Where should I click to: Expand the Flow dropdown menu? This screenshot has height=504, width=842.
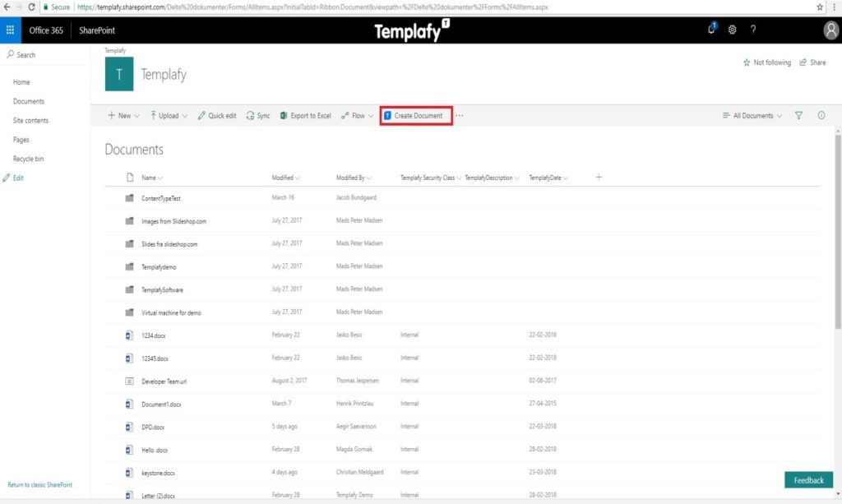(357, 115)
